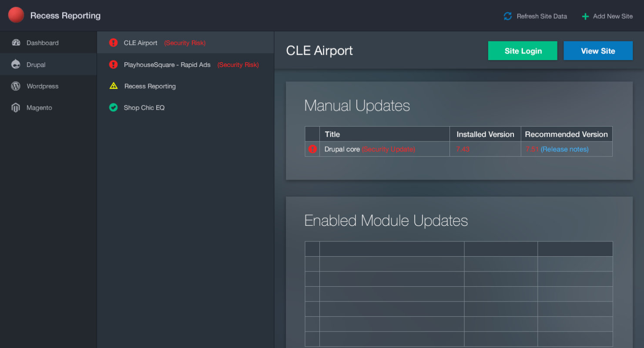The height and width of the screenshot is (348, 644).
Task: Open PlayhouseSquare - Rapid Ads site
Action: pyautogui.click(x=185, y=64)
